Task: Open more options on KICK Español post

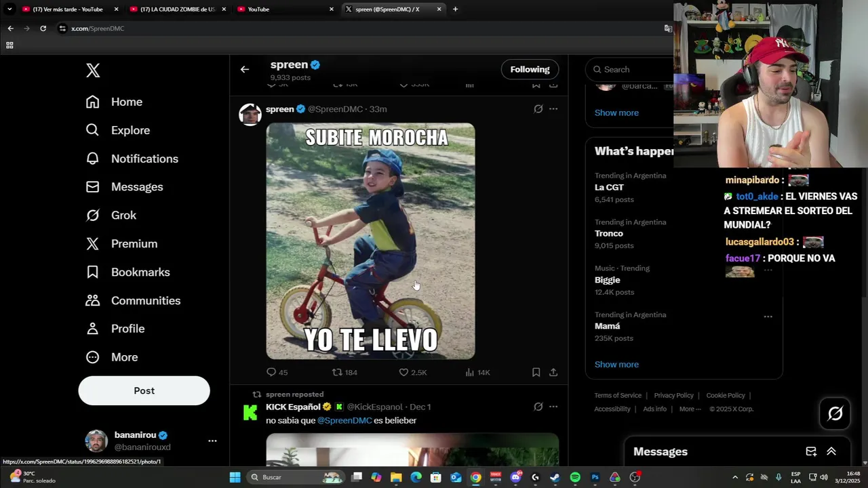Action: tap(553, 407)
